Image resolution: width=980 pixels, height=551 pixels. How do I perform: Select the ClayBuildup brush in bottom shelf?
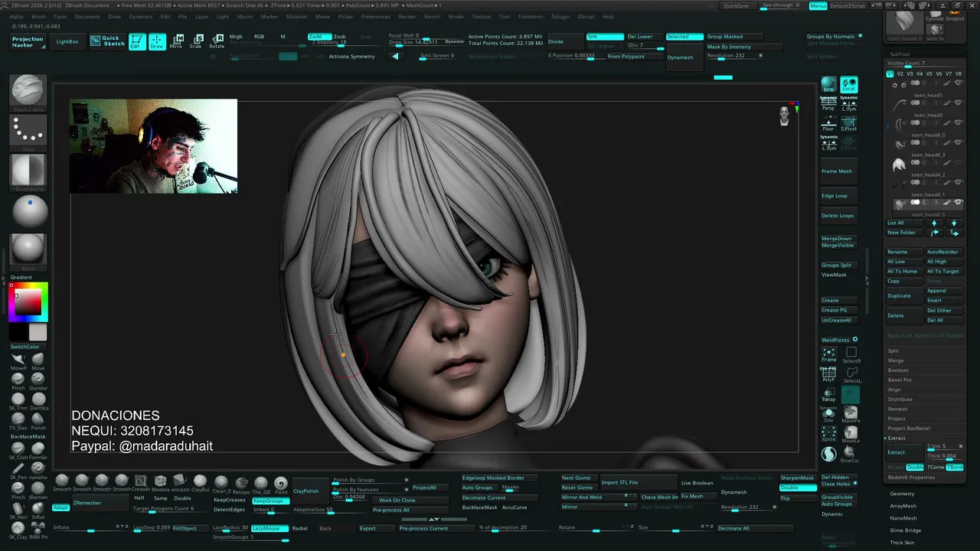coord(200,484)
